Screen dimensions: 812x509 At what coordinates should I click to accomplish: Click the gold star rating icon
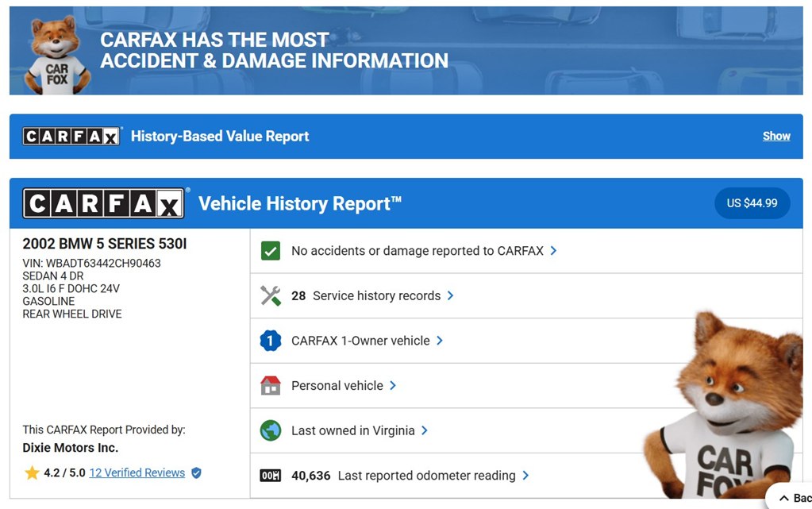click(x=32, y=472)
